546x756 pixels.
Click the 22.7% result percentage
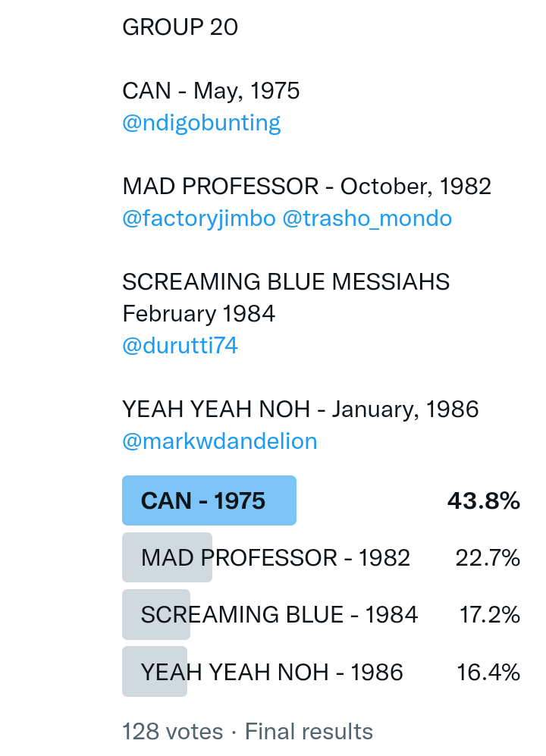[x=488, y=558]
